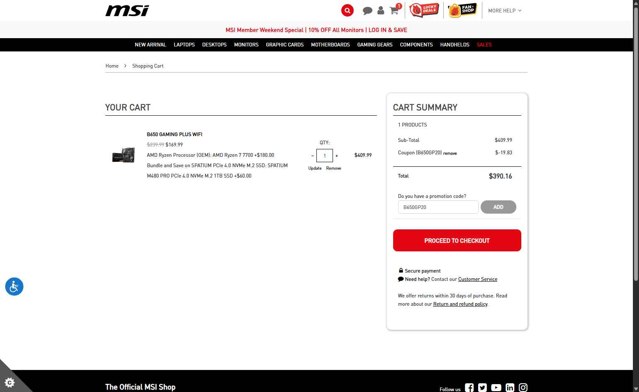Expand the More Help dropdown
Viewport: 639px width, 392px height.
click(505, 11)
